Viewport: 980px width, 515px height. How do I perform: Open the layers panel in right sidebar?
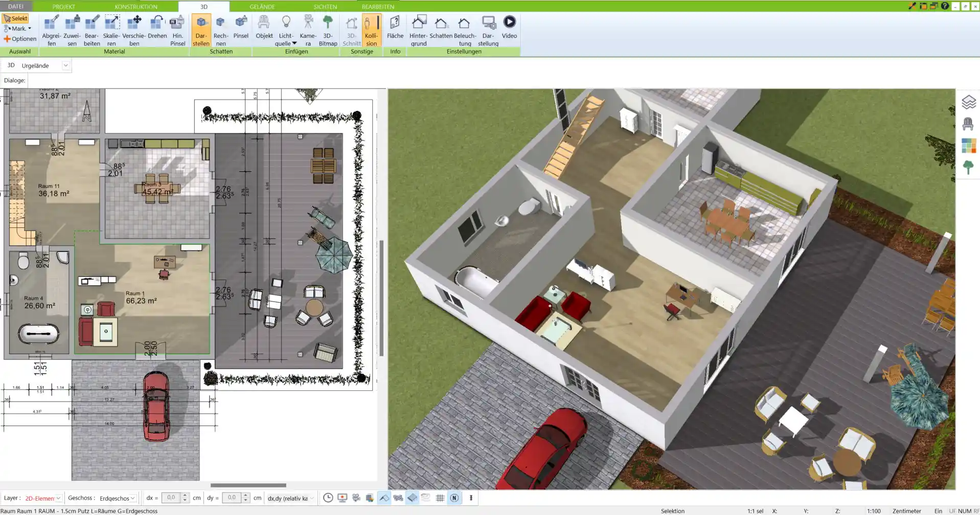[968, 102]
